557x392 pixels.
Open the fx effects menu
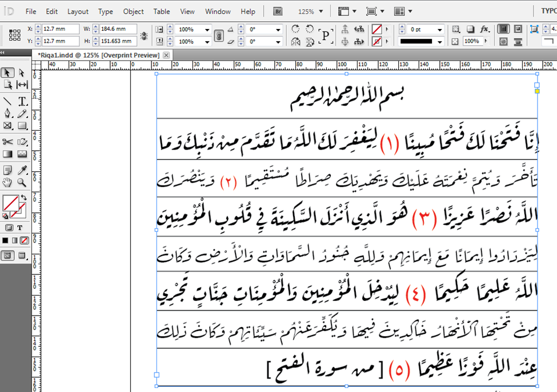pos(484,29)
